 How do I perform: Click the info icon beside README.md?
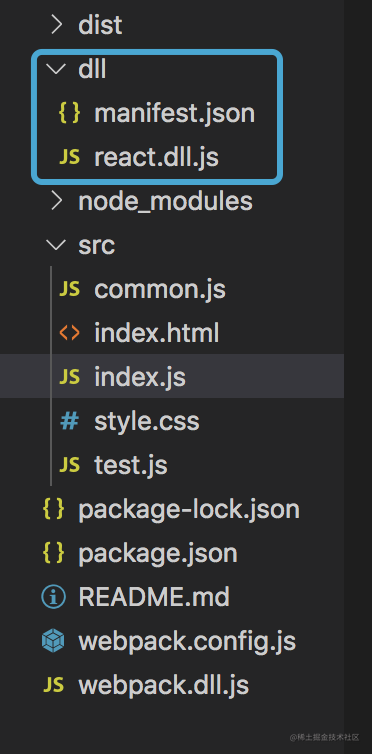tap(53, 597)
